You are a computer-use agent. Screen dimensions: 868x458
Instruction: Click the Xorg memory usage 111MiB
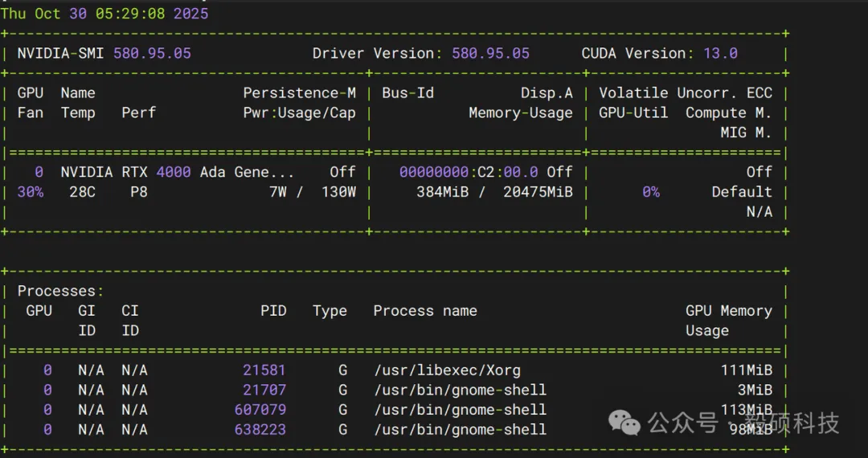point(746,370)
